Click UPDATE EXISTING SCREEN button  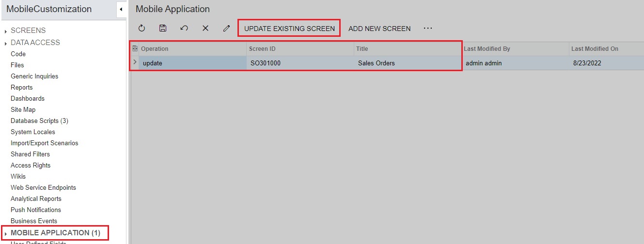tap(289, 29)
